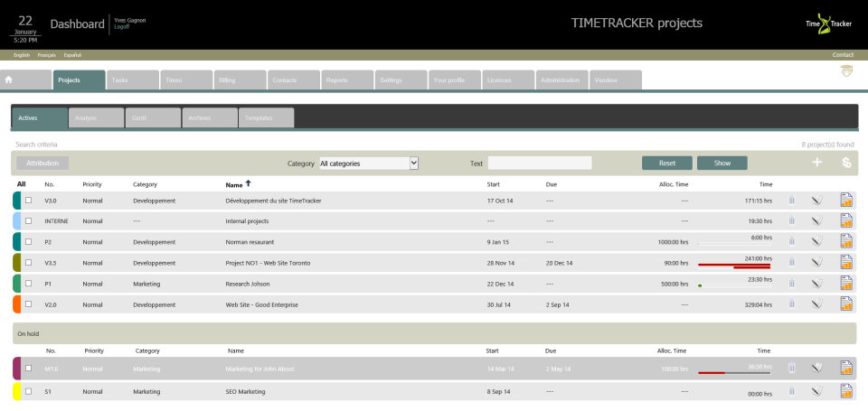This screenshot has height=411, width=868.
Task: Click trash icon for Research Johson
Action: (792, 283)
